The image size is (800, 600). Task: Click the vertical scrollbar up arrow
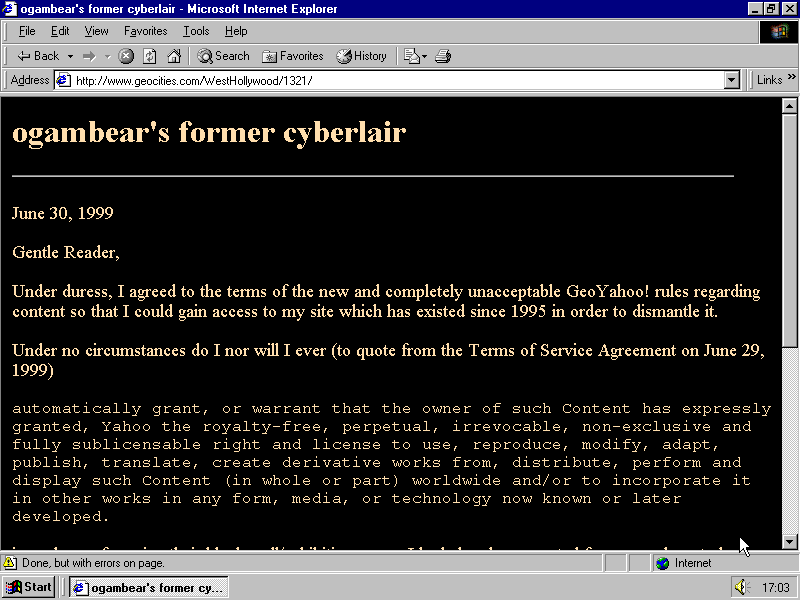click(x=789, y=106)
